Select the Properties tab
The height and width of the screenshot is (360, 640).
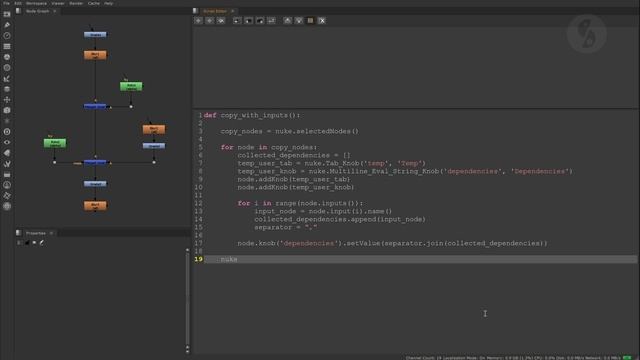pos(36,233)
